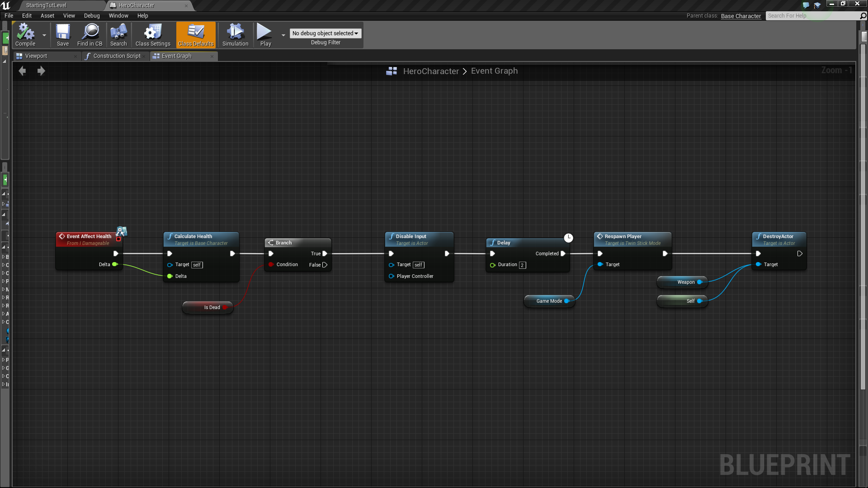Screen dimensions: 868x488
Task: Open the debug object filter dropdown
Action: point(325,33)
